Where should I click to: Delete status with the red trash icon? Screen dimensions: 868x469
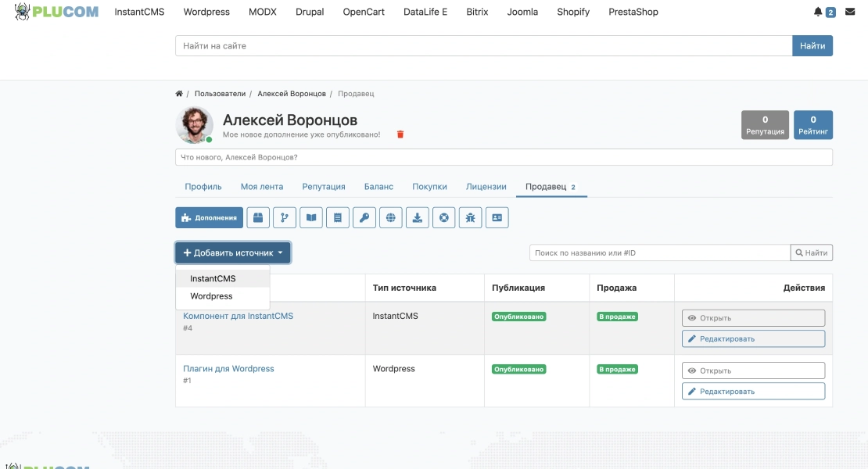click(400, 134)
